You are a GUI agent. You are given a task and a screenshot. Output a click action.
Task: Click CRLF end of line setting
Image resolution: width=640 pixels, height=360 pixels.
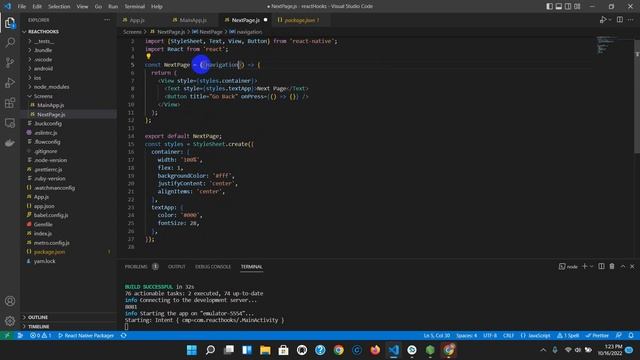pyautogui.click(x=508, y=335)
